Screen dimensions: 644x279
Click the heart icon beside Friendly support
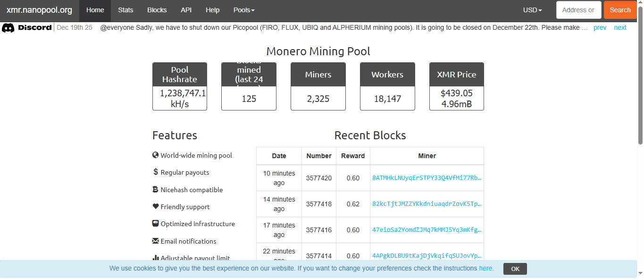pyautogui.click(x=155, y=206)
